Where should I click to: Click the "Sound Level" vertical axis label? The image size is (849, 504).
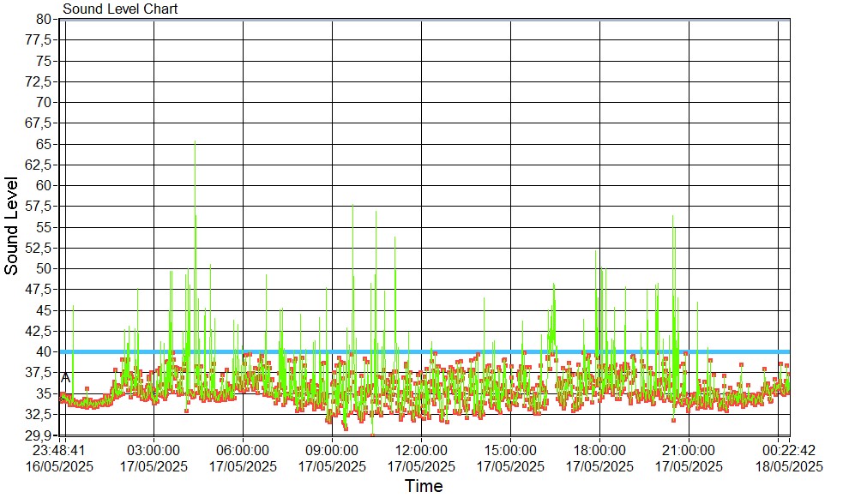[12, 225]
